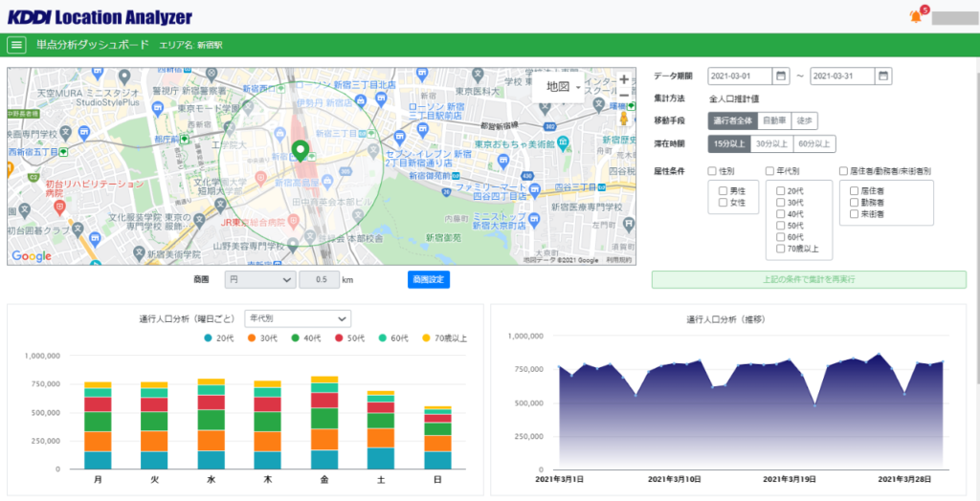Image resolution: width=980 pixels, height=501 pixels.
Task: Click the 商圏設定 button
Action: [428, 280]
